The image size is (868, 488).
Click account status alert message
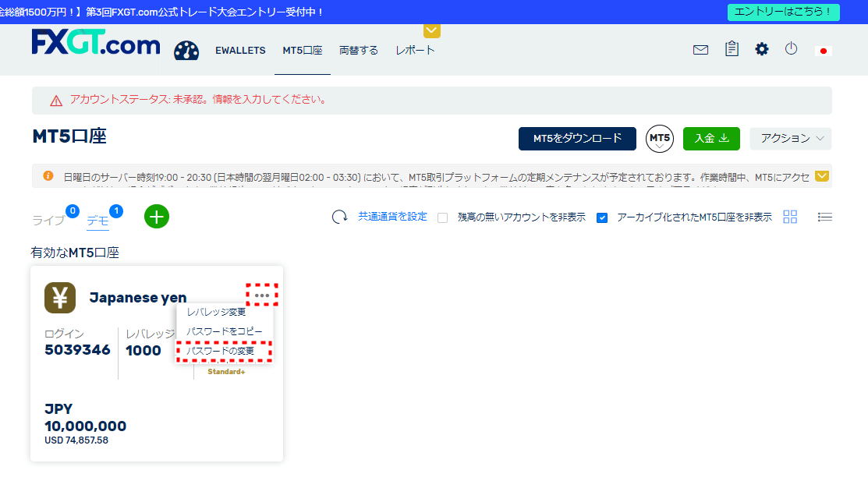pos(197,100)
